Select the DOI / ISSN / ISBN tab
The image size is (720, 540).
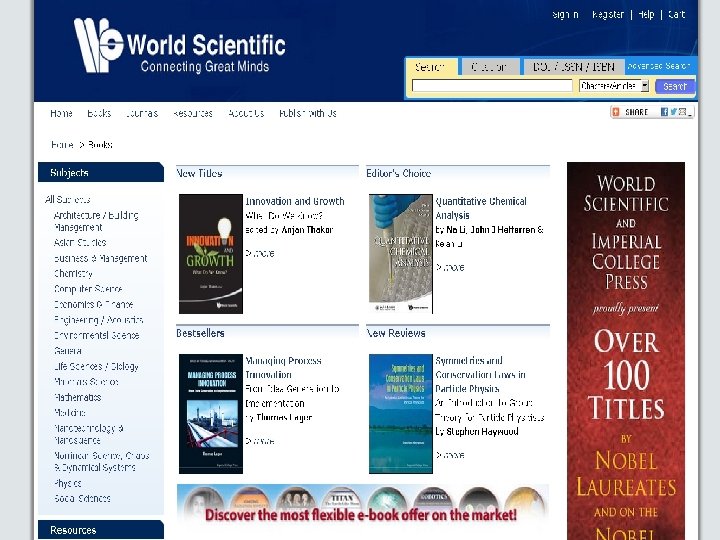pyautogui.click(x=574, y=67)
